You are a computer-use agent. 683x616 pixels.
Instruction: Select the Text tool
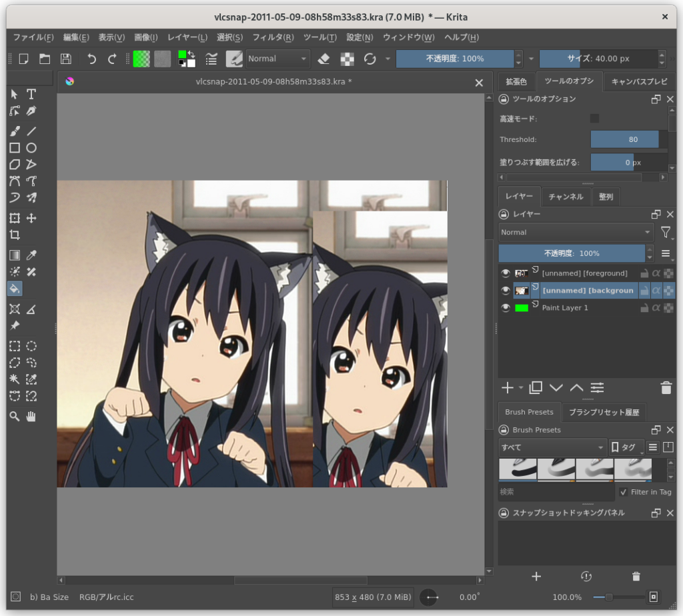pyautogui.click(x=31, y=94)
